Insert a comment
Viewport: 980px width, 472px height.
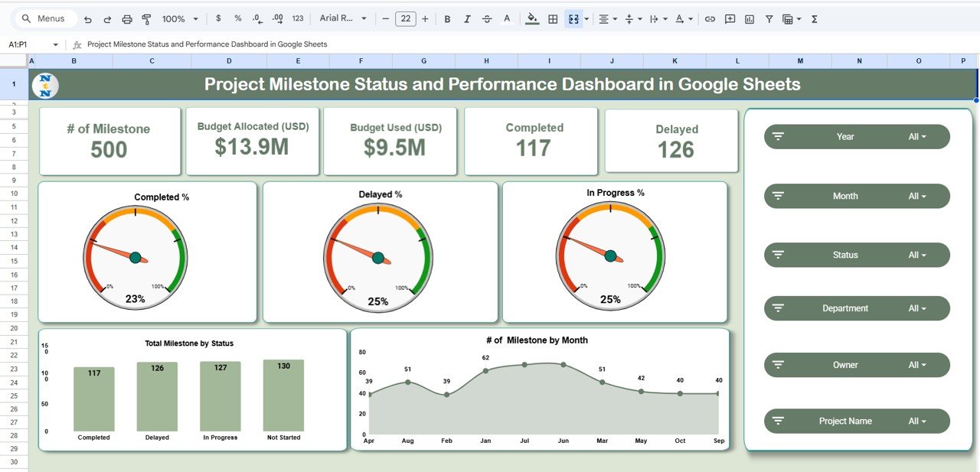click(x=730, y=18)
